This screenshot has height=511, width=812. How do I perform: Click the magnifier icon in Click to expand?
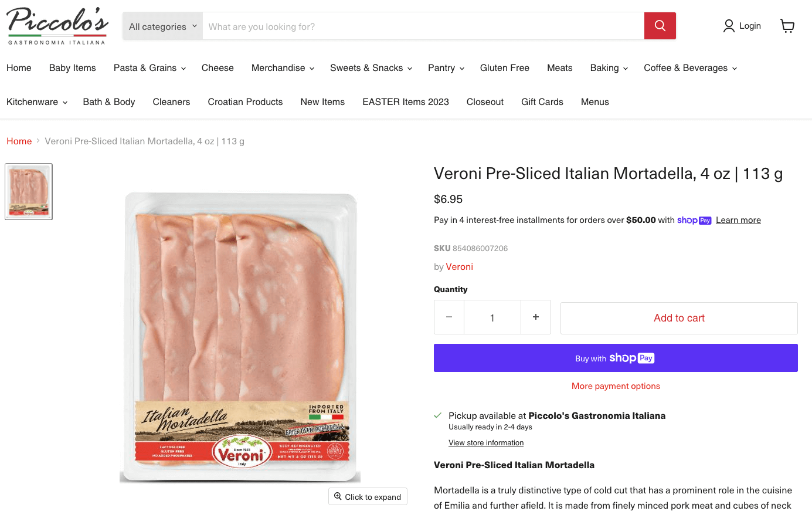coord(337,496)
